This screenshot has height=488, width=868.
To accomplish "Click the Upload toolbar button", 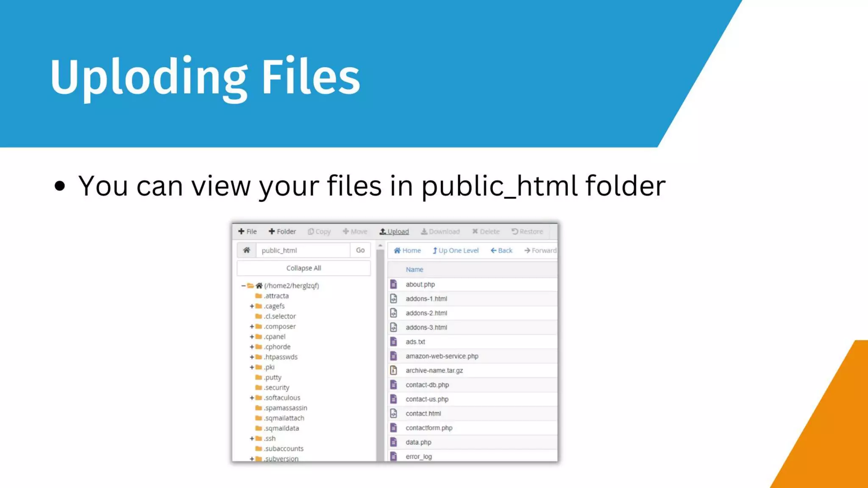I will point(394,231).
